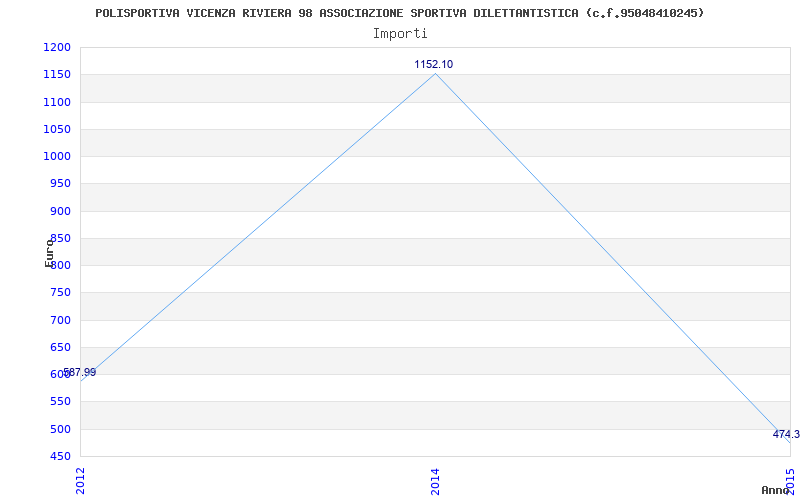Click the 1100 y-axis tick label
Image resolution: width=800 pixels, height=500 pixels.
tap(57, 102)
